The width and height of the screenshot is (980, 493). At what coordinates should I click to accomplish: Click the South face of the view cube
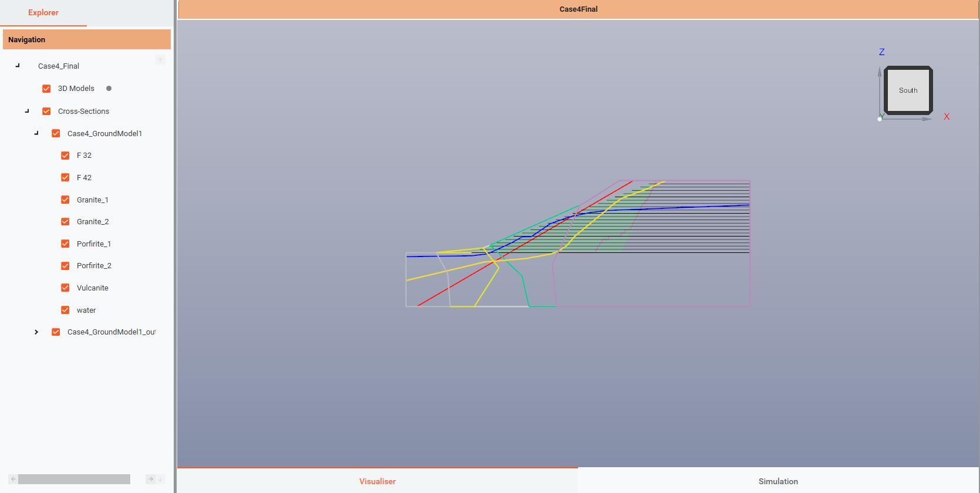(908, 90)
